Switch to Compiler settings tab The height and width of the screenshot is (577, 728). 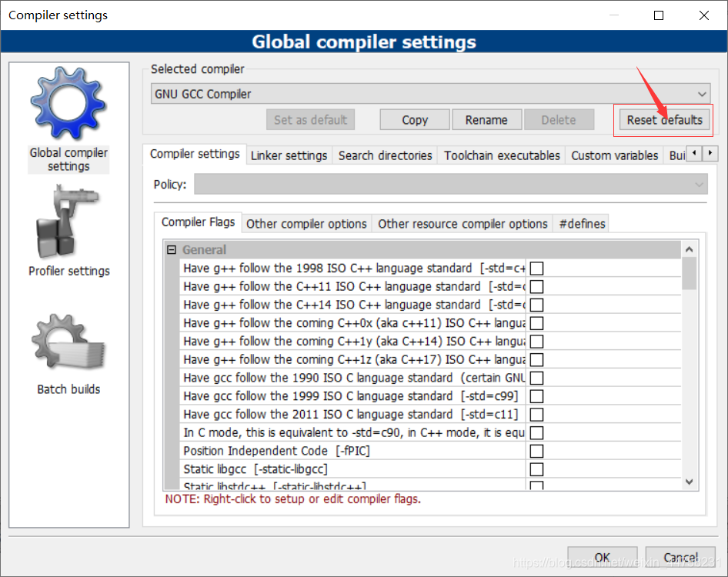tap(195, 154)
